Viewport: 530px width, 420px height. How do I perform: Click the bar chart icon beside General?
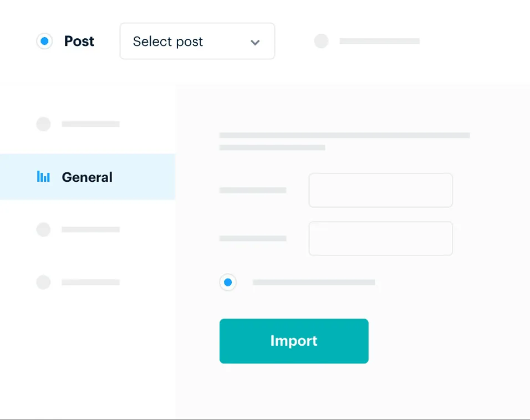coord(43,177)
